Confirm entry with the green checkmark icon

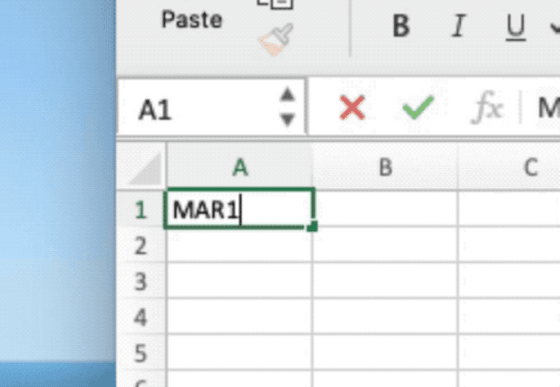click(x=418, y=107)
